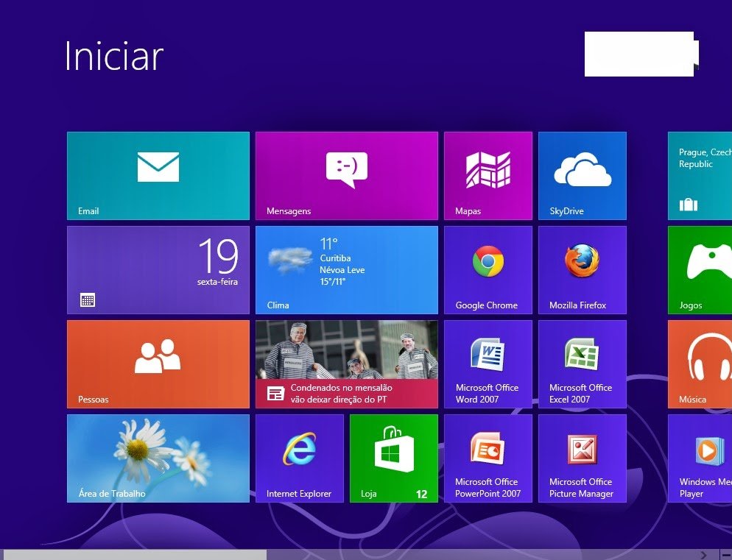View the Clima weather tile for Curitiba
Screen dimensions: 732x560
click(346, 269)
